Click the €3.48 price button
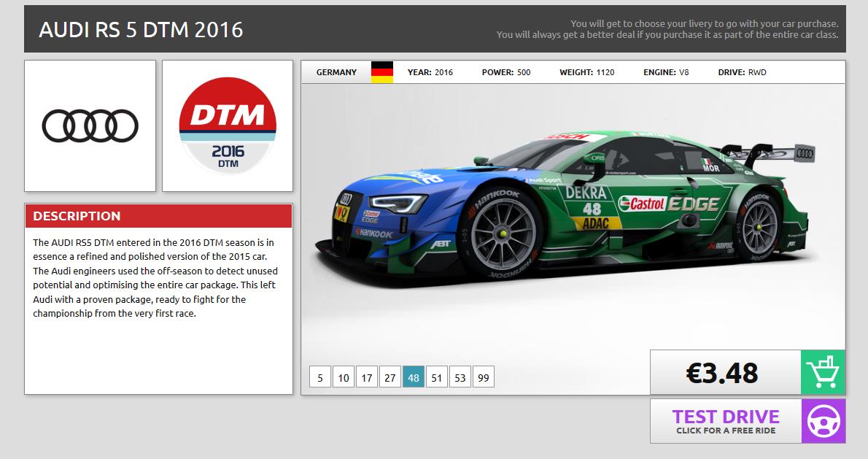 click(x=726, y=372)
